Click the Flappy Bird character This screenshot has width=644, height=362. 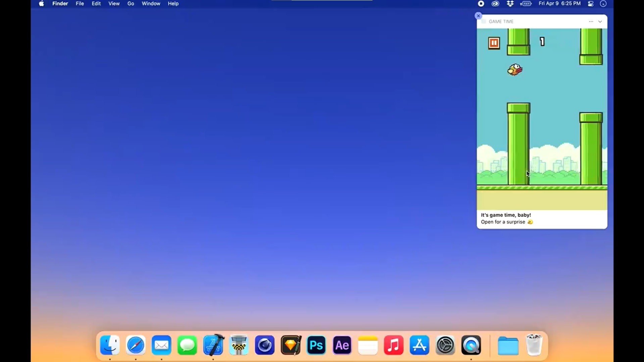pyautogui.click(x=515, y=70)
